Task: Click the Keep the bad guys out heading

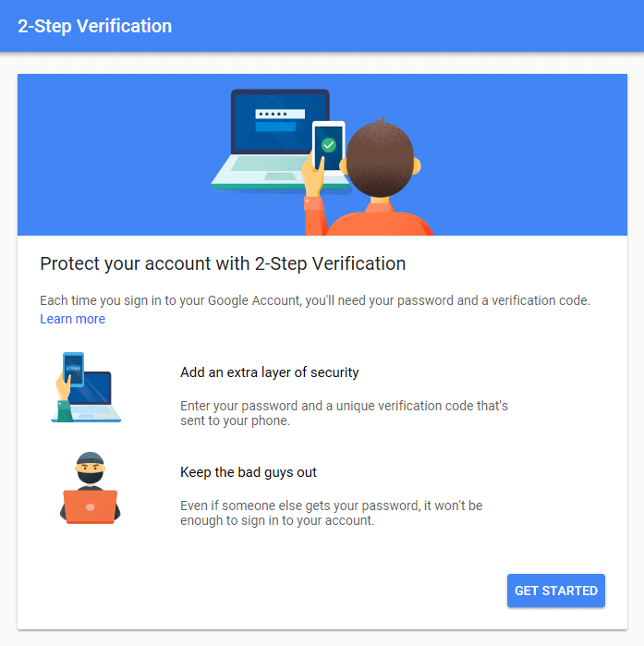Action: coord(249,472)
